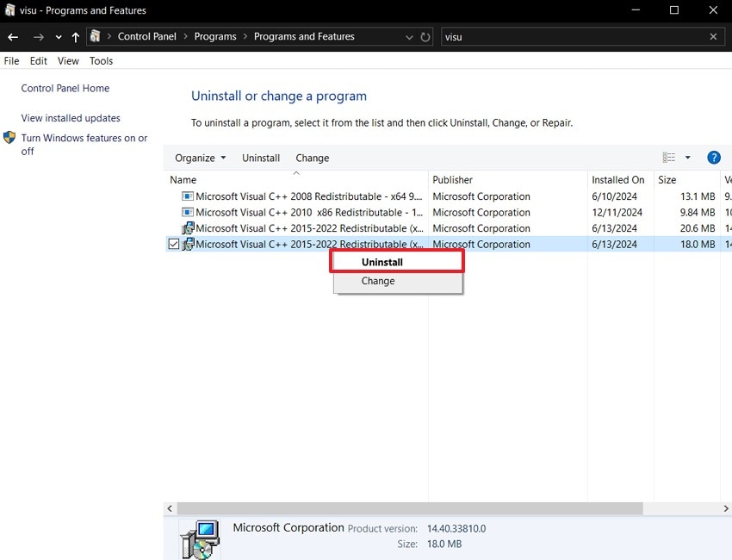This screenshot has width=732, height=560.
Task: Uncheck the selected Visual C++ 2015-2022 checkbox
Action: [x=174, y=245]
